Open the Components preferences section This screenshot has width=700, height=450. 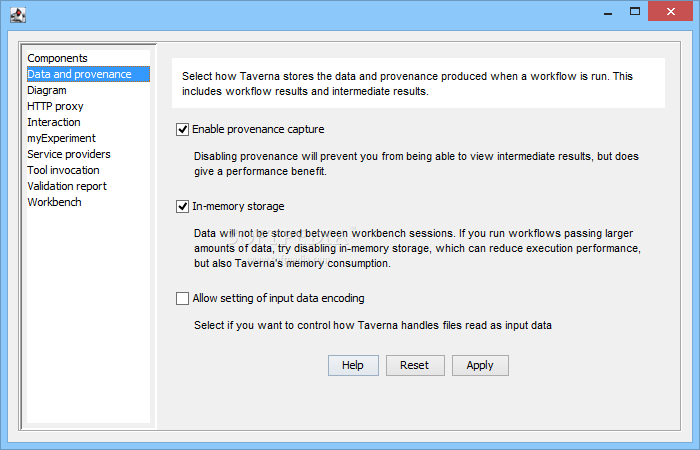point(88,58)
